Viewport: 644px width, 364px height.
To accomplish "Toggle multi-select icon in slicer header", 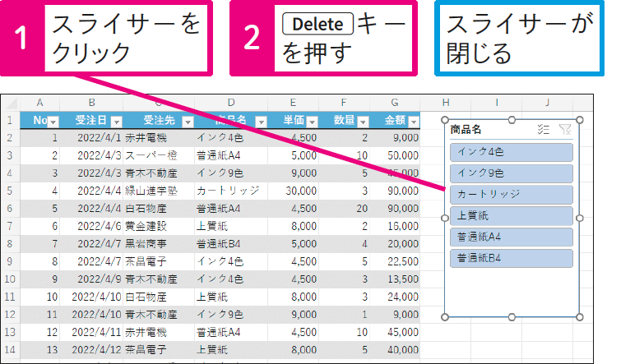I will (543, 129).
